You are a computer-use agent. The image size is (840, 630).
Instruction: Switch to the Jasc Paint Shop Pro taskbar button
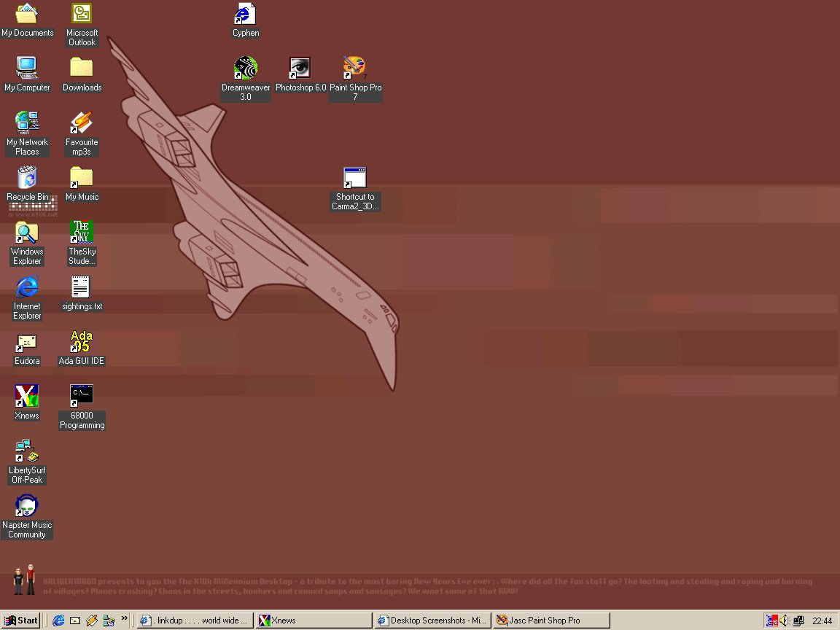click(551, 621)
